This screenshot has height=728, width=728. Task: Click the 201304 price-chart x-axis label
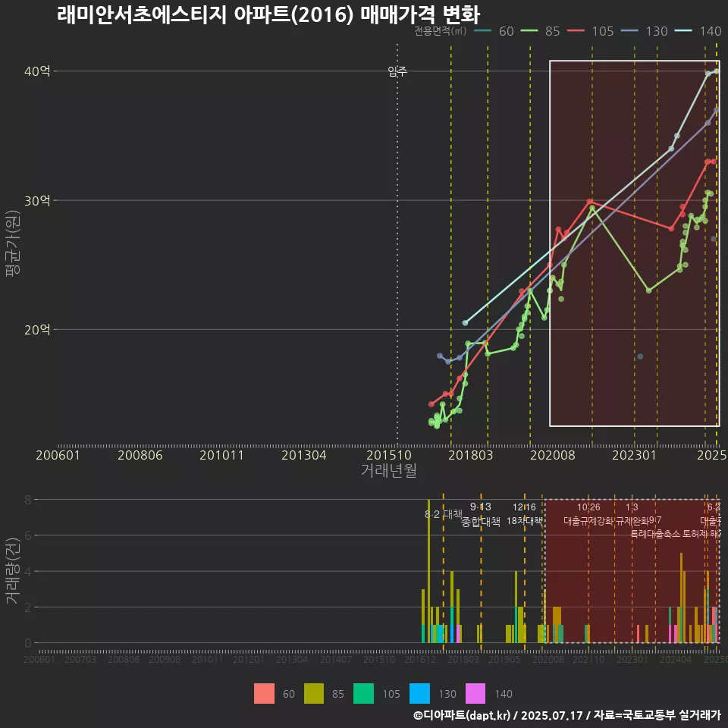pos(304,455)
